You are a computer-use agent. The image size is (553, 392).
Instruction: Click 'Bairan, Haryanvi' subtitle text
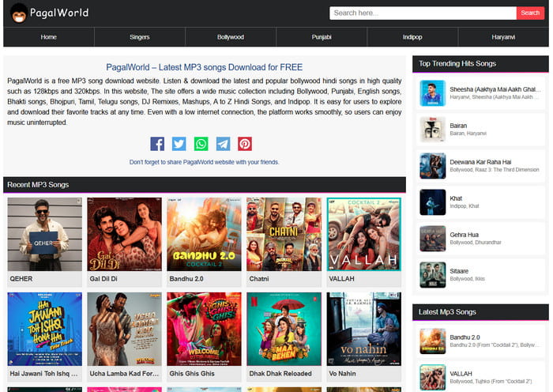pyautogui.click(x=468, y=134)
